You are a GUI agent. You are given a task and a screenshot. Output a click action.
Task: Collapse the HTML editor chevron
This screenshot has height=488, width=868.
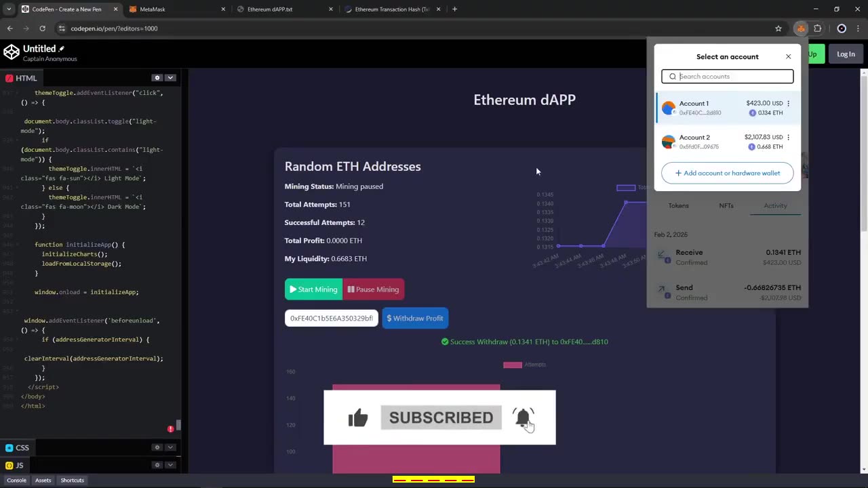tap(171, 78)
